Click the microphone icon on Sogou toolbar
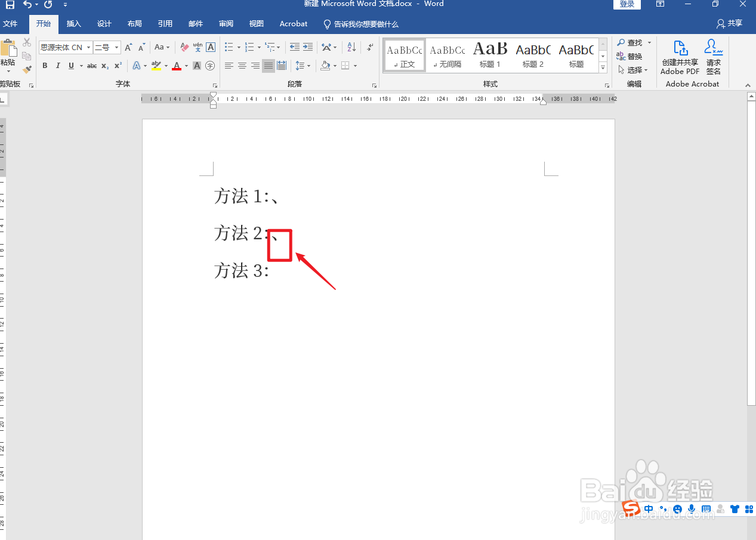Image resolution: width=756 pixels, height=540 pixels. click(x=691, y=509)
